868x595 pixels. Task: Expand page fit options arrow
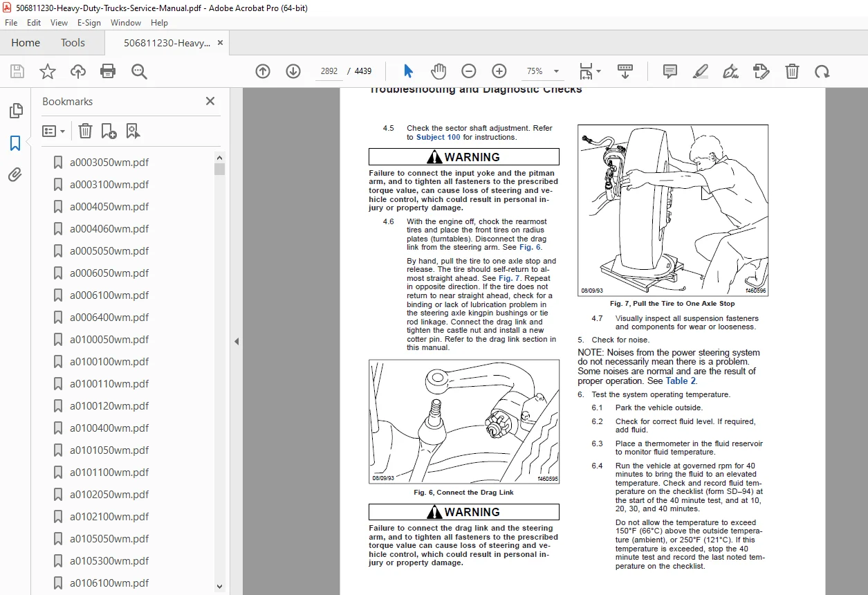(598, 71)
